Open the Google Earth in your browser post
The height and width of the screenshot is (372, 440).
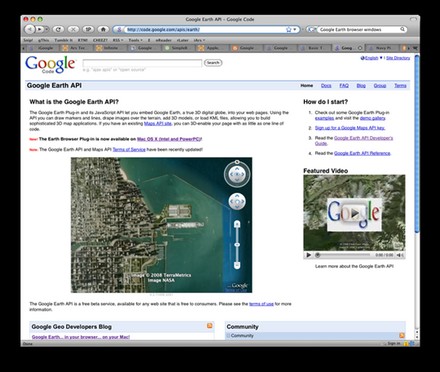pos(81,337)
